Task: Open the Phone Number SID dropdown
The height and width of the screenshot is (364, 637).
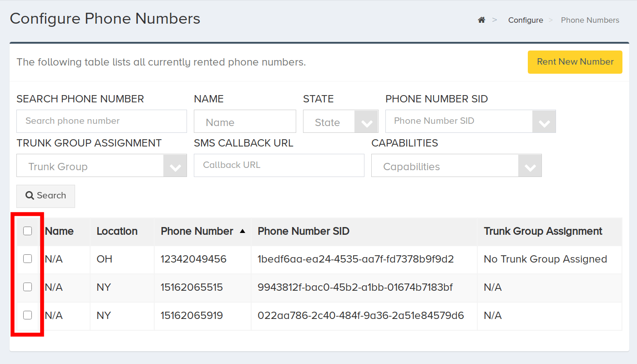Action: pos(470,121)
